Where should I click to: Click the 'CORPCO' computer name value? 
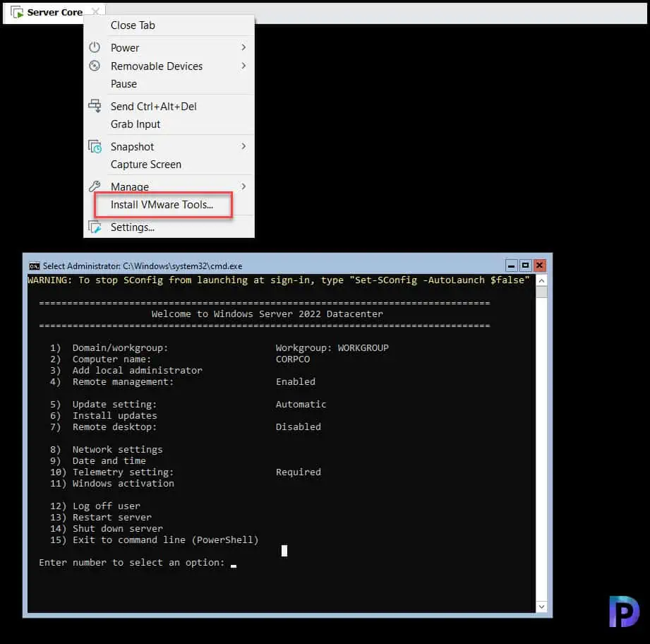(293, 359)
